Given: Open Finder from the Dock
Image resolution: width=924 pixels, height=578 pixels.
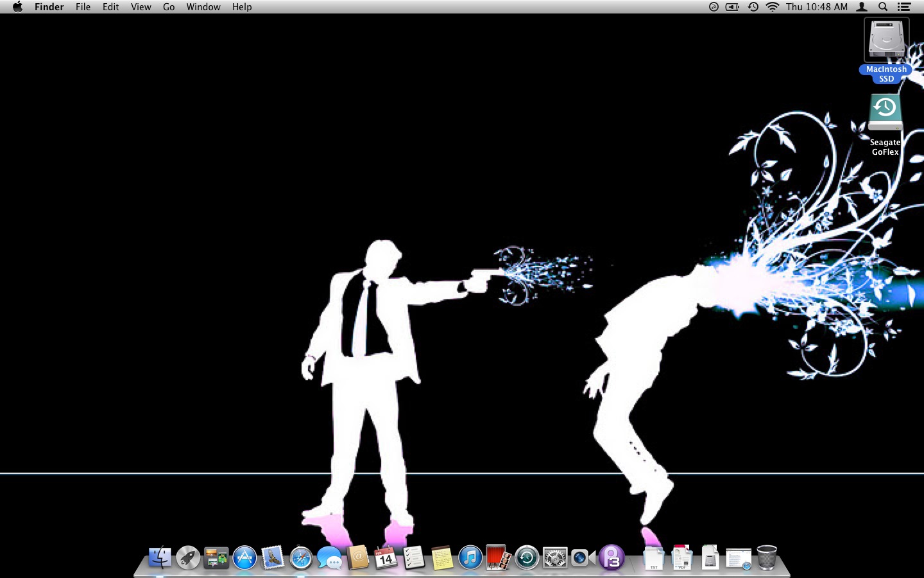Looking at the screenshot, I should (x=160, y=557).
